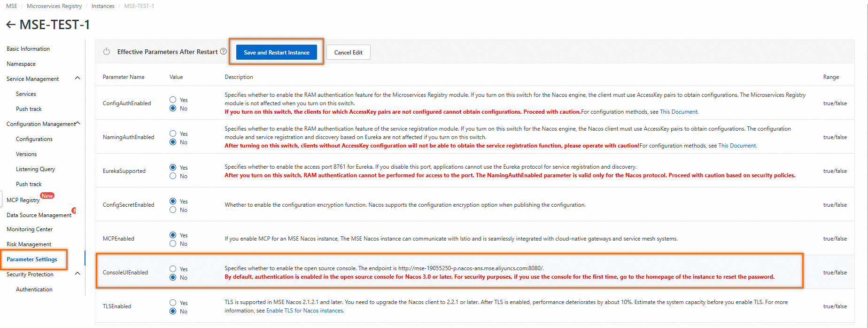Select No for TLSEnabled
The image size is (868, 328).
coord(173,311)
